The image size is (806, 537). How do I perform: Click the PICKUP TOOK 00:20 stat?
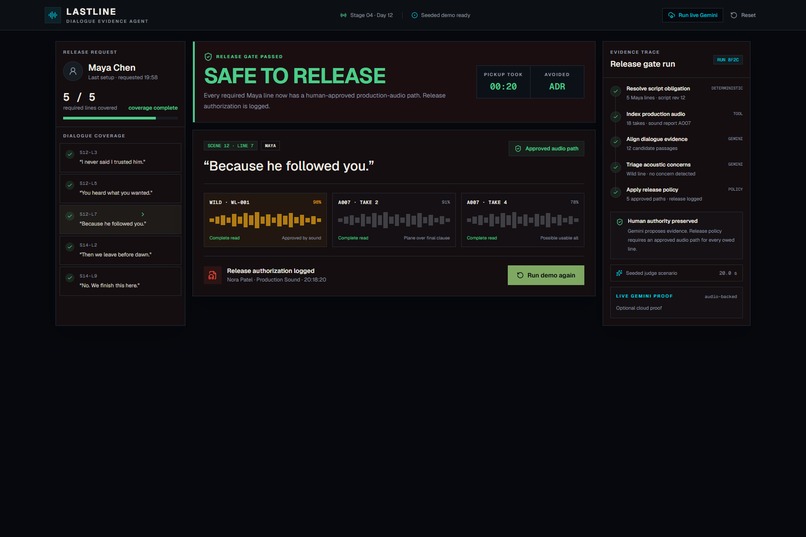(x=503, y=82)
